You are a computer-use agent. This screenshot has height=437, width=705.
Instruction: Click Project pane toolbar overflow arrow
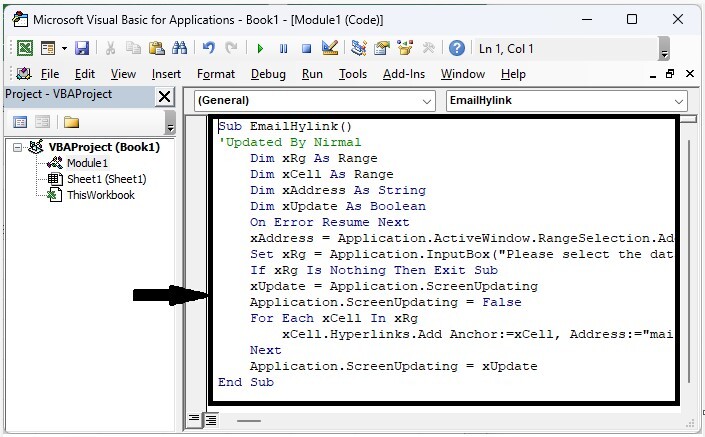tap(170, 122)
